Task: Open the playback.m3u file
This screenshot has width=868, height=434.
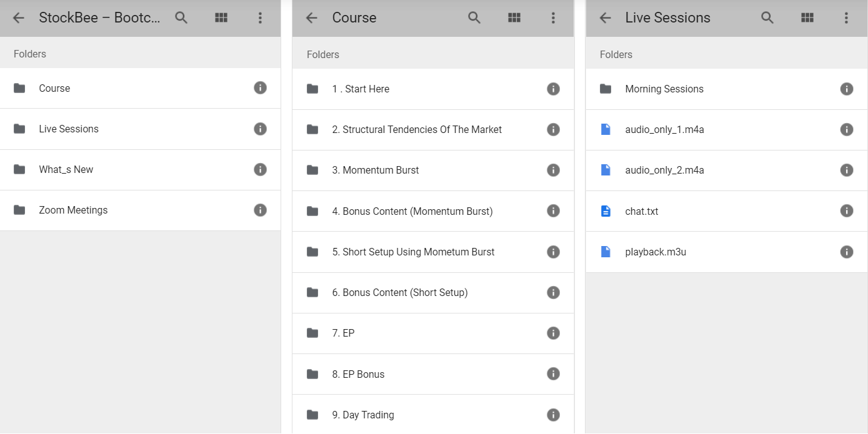Action: (x=656, y=252)
